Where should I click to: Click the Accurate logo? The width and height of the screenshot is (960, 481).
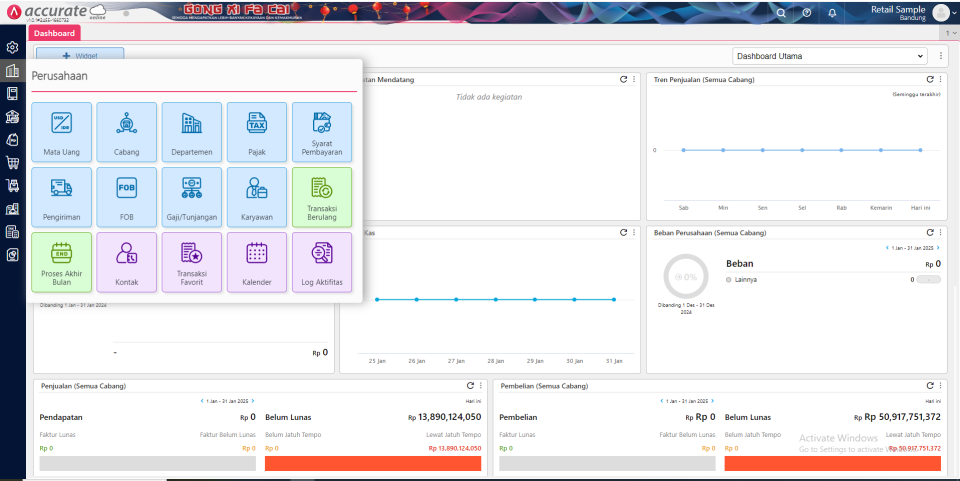click(55, 12)
